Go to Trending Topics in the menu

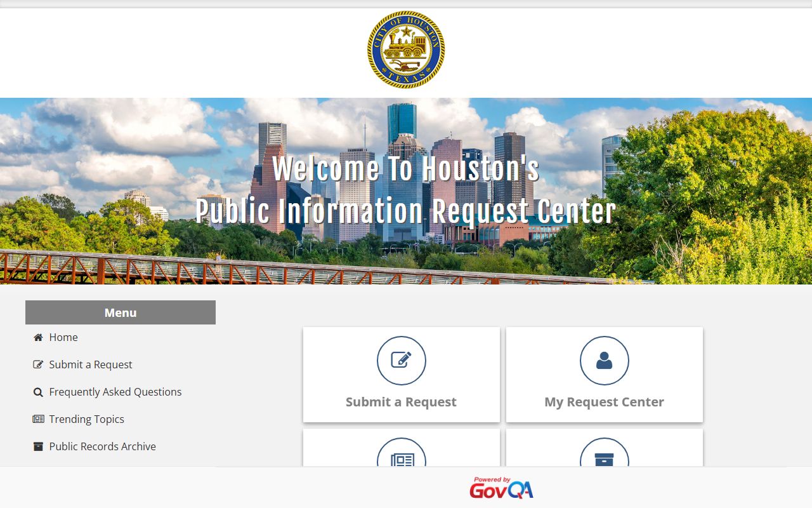click(86, 419)
